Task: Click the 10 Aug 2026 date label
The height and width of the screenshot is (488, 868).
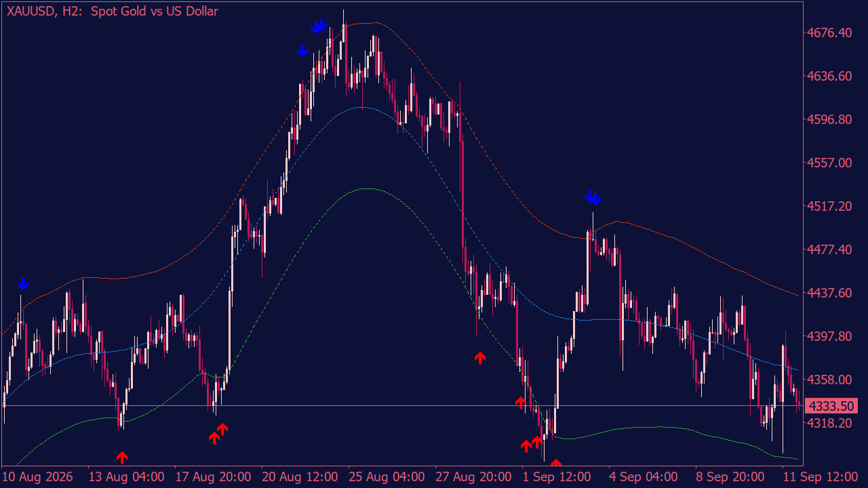Action: 38,476
